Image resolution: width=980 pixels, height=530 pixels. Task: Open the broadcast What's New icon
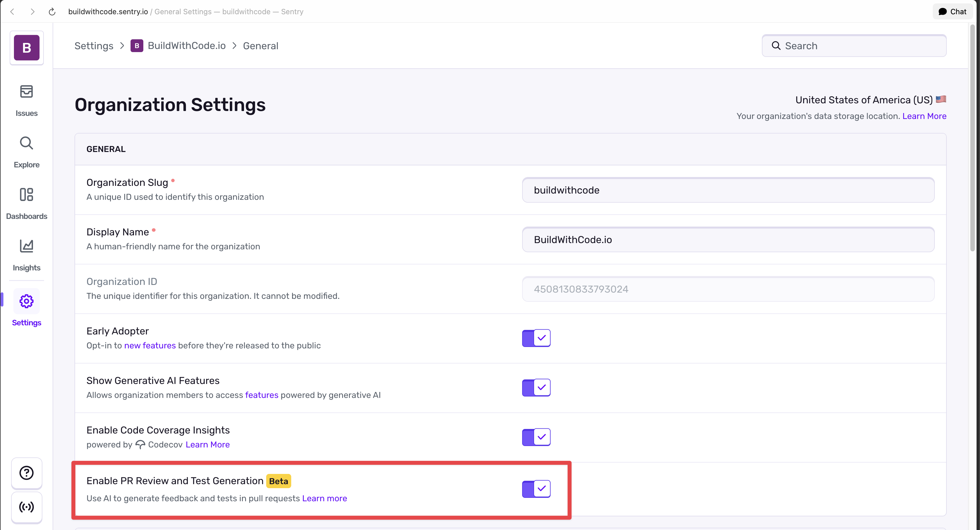tap(27, 507)
